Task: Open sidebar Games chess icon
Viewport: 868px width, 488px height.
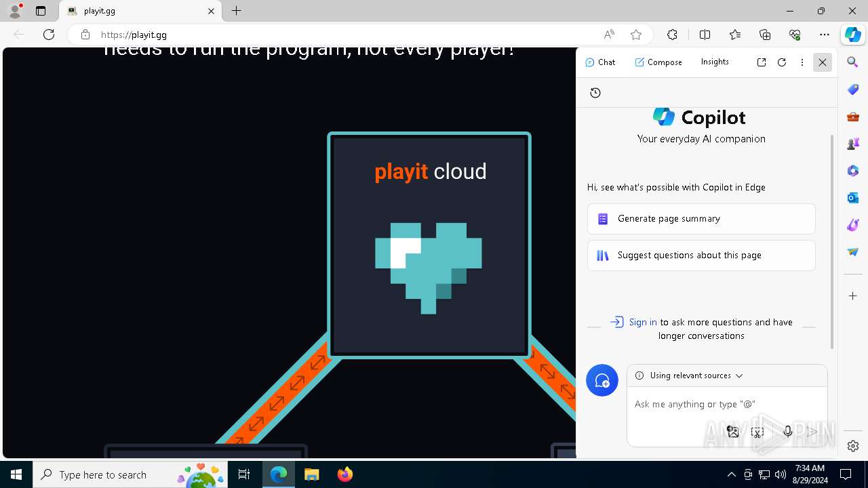Action: [853, 144]
